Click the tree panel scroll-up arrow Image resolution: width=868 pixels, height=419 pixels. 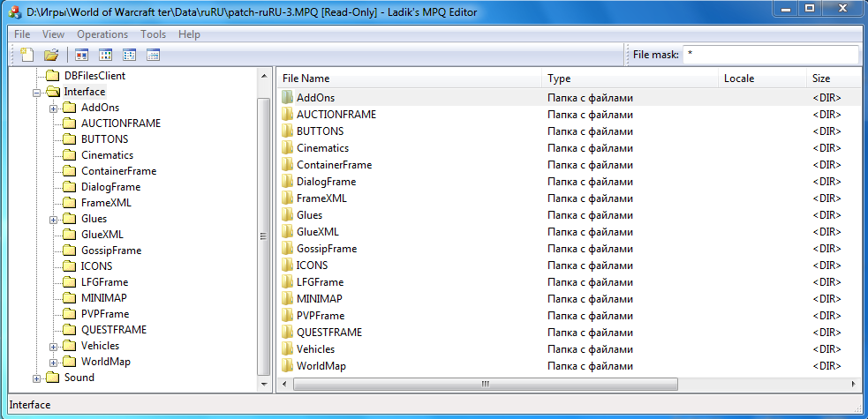[264, 76]
